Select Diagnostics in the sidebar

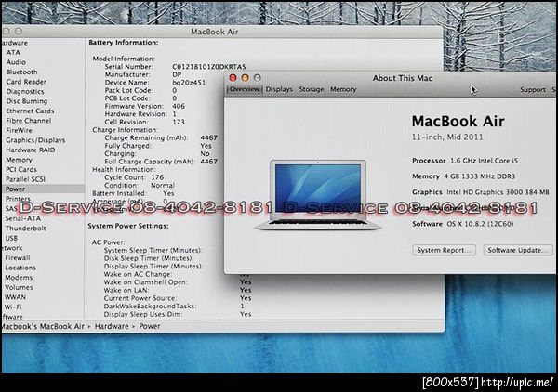pos(25,91)
